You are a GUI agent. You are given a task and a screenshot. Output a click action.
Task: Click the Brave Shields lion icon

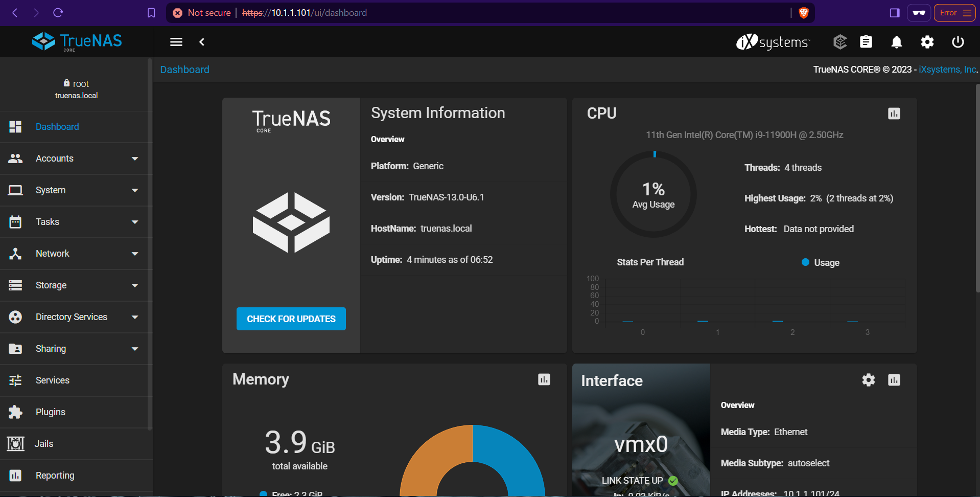pyautogui.click(x=804, y=13)
